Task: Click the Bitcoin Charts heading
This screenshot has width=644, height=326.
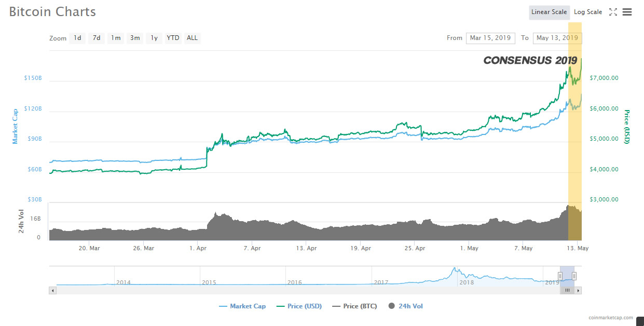Action: 52,11
